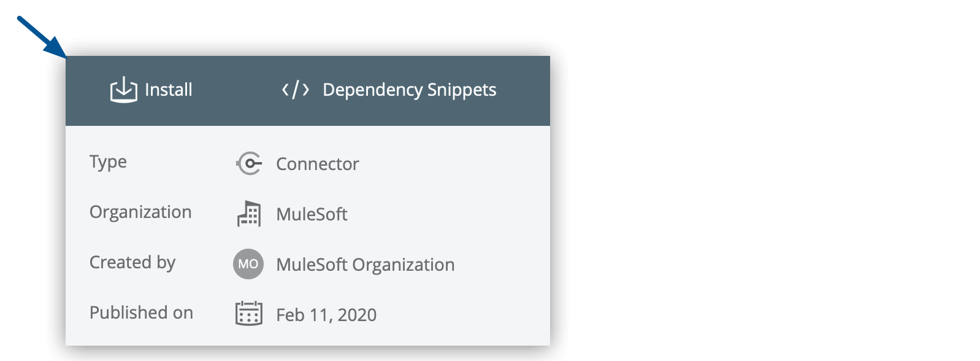Click the Created by label
Viewport: 980px width, 361px height.
click(x=132, y=262)
